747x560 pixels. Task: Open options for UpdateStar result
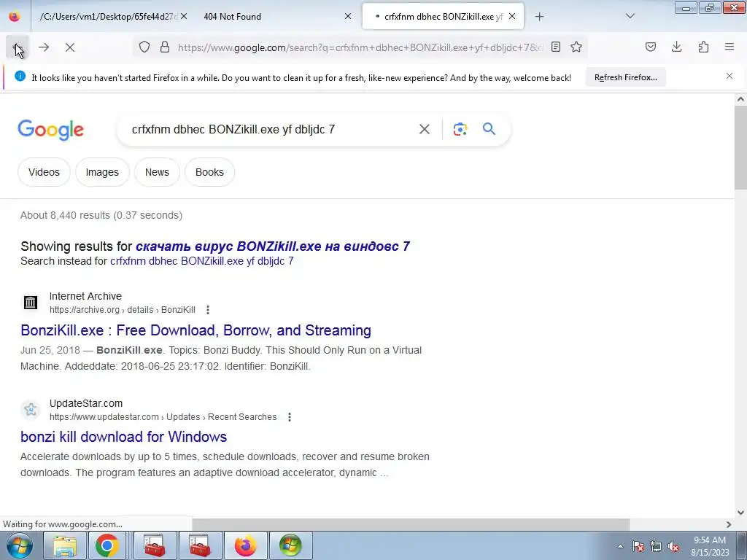point(289,417)
